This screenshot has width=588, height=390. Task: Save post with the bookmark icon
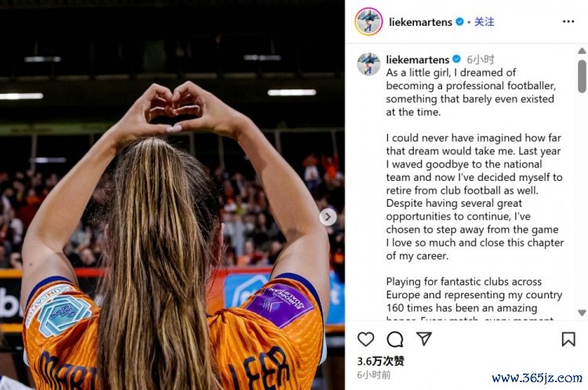(568, 339)
